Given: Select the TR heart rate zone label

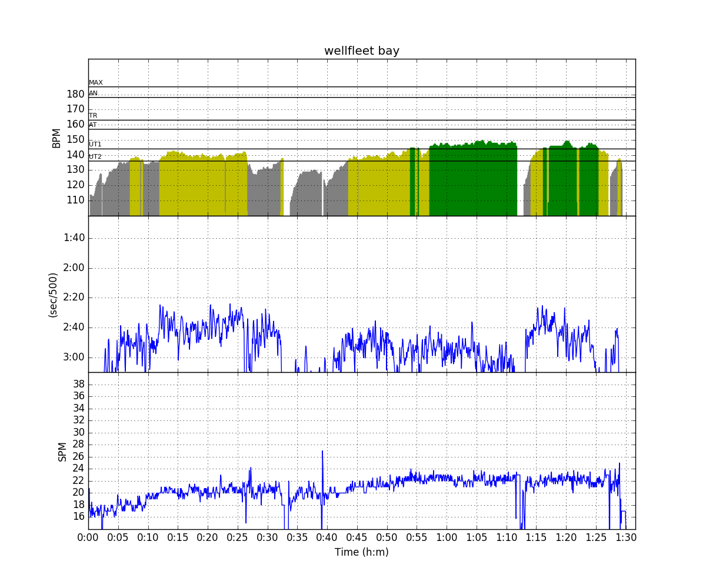Looking at the screenshot, I should [x=93, y=116].
